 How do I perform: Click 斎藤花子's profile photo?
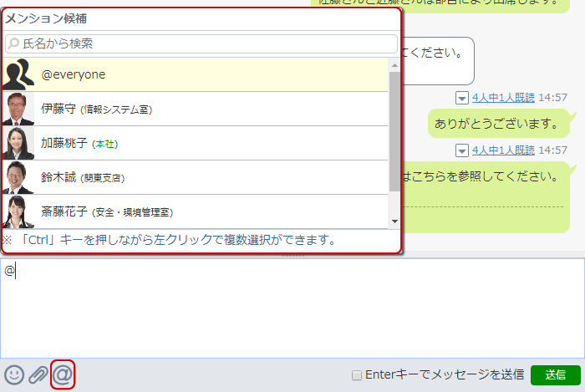point(18,211)
